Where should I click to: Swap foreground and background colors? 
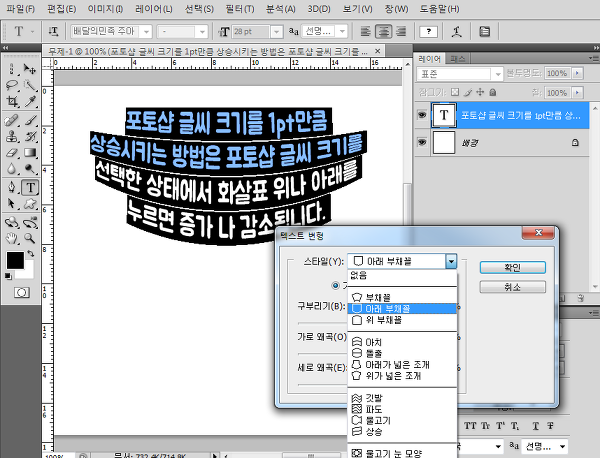click(31, 254)
